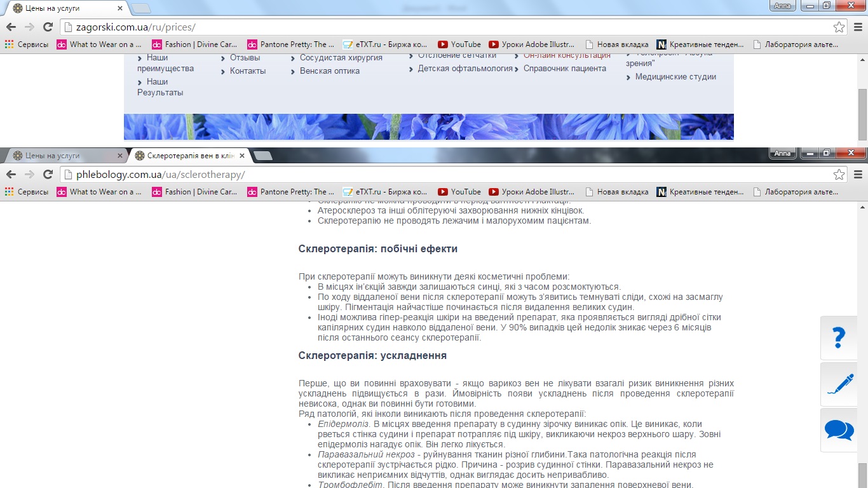Open What to Wear bookmark in phlebology window
Viewport: 868px width, 488px height.
(99, 192)
